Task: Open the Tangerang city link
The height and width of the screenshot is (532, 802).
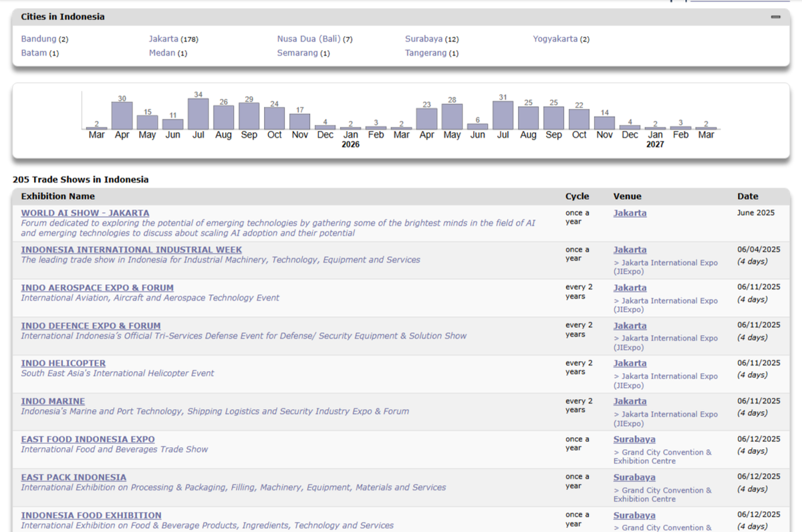Action: pyautogui.click(x=426, y=53)
